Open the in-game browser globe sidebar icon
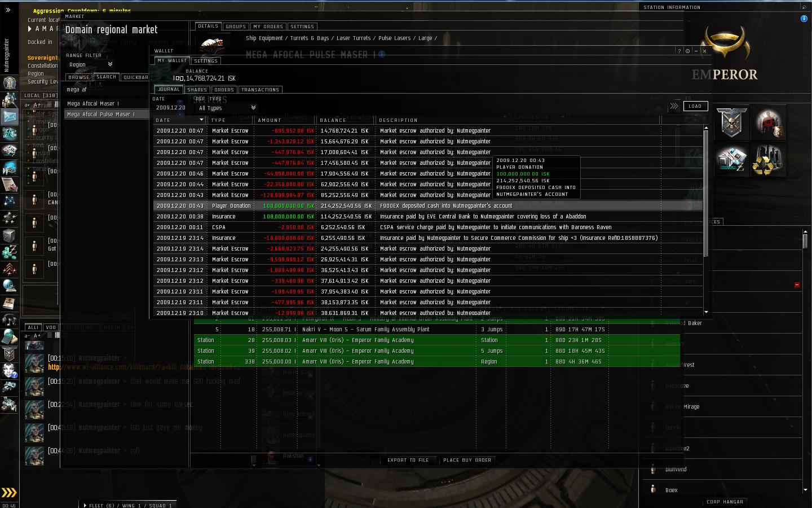The width and height of the screenshot is (812, 508). click(x=10, y=286)
